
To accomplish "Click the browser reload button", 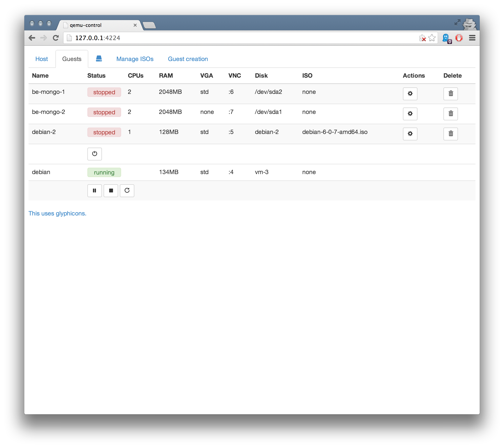I will [x=56, y=38].
